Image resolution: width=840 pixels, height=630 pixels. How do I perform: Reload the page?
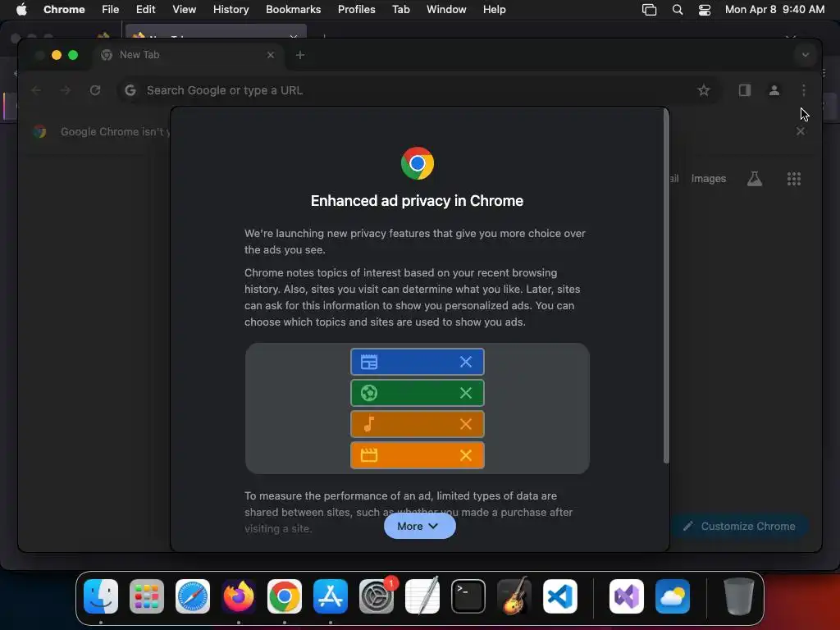tap(95, 90)
